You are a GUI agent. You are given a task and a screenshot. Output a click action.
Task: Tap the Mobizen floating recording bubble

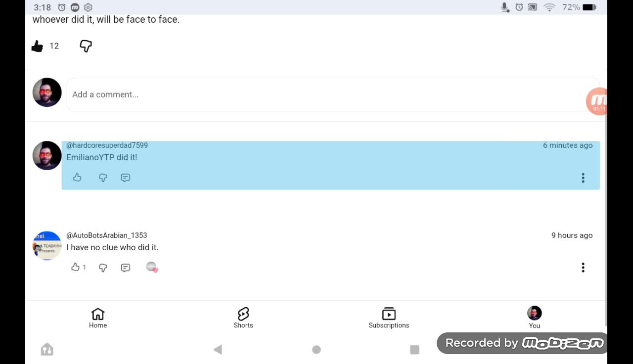click(x=597, y=101)
